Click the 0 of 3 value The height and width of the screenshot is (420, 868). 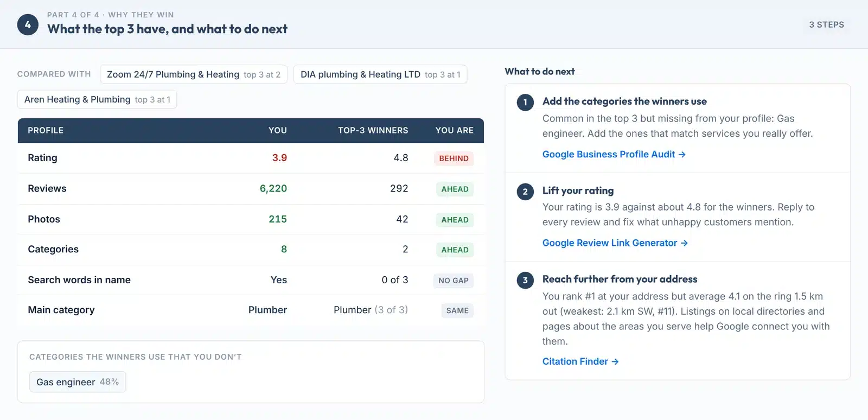395,280
